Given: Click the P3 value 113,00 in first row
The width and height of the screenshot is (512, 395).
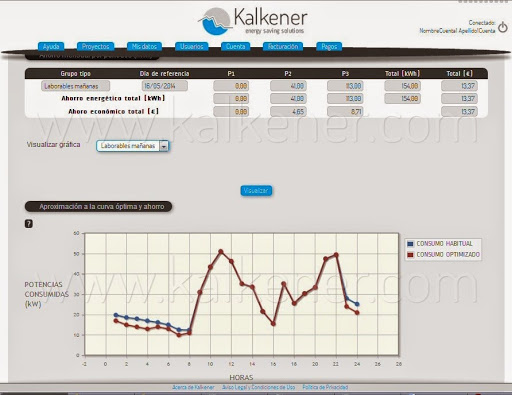Looking at the screenshot, I should click(x=345, y=86).
